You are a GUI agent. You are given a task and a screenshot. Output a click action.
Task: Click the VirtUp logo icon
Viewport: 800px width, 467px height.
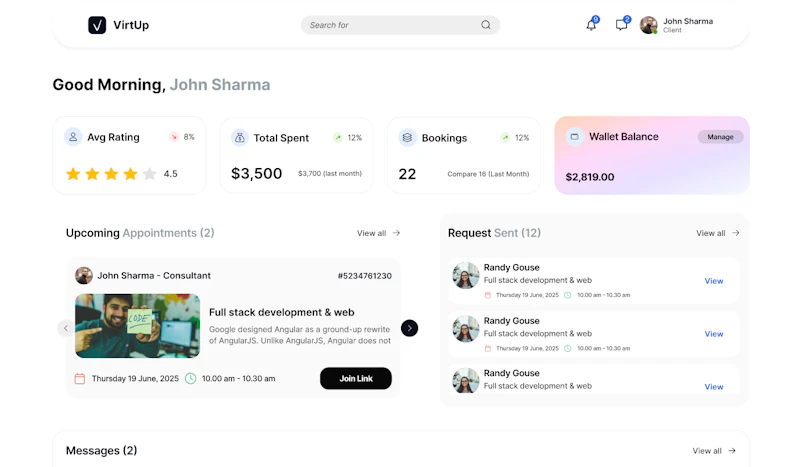tap(97, 25)
